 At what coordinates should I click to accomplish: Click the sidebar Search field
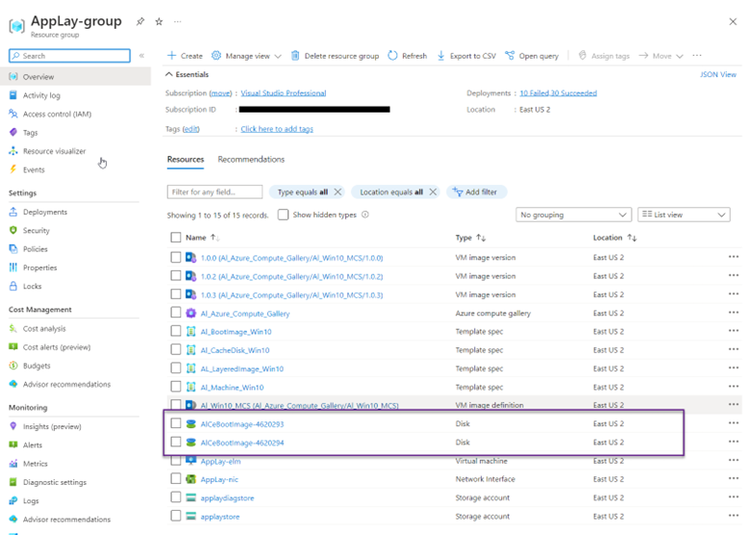(x=69, y=55)
